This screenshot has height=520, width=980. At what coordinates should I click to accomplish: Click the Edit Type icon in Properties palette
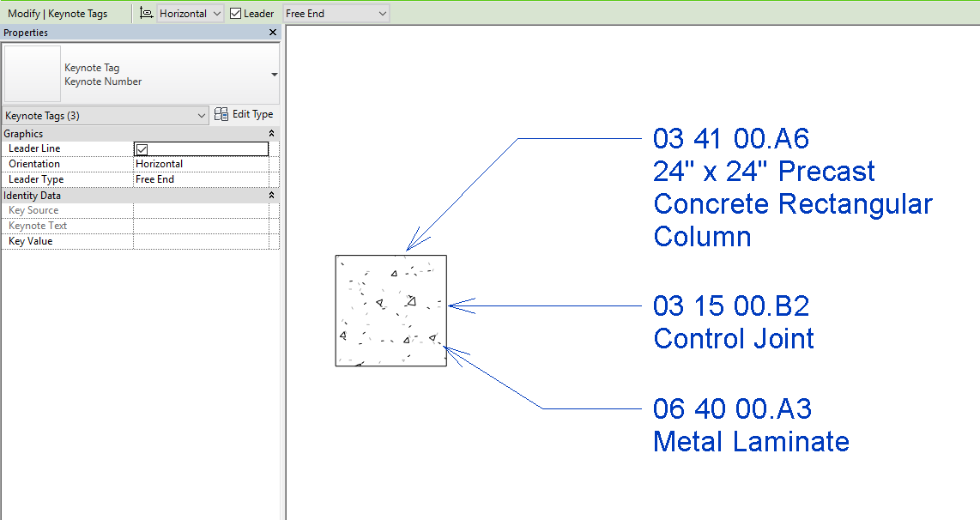(x=223, y=114)
